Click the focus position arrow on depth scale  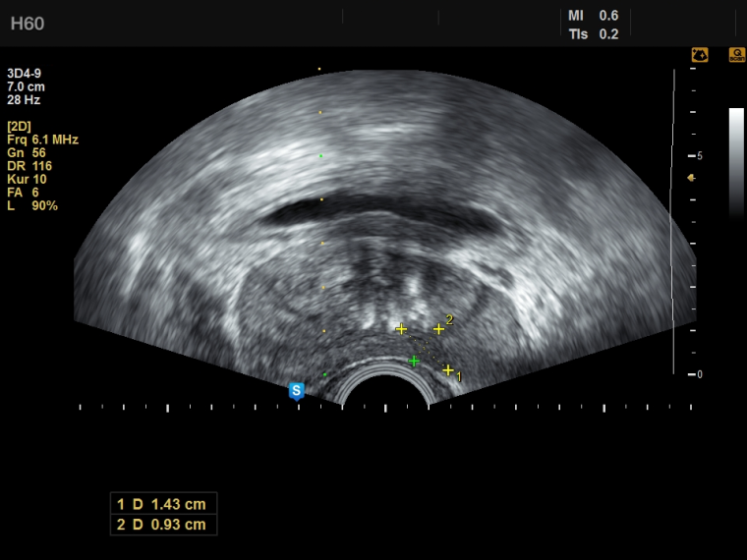(x=691, y=178)
